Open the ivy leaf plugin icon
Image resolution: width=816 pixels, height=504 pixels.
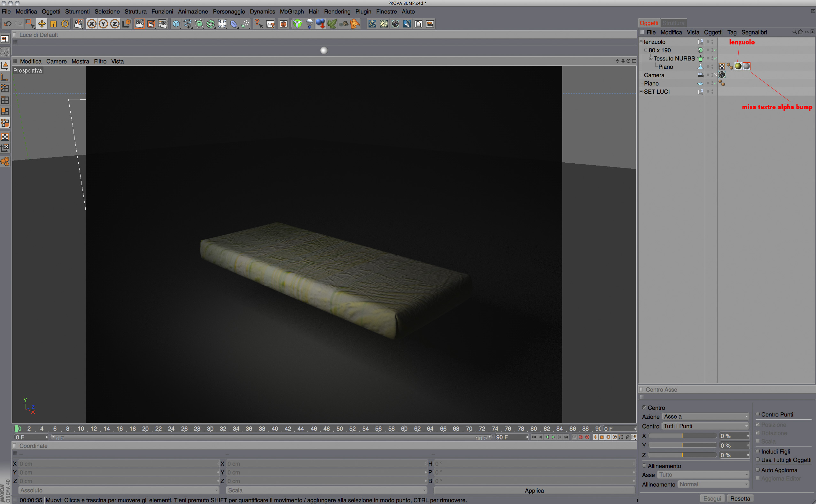tap(332, 24)
